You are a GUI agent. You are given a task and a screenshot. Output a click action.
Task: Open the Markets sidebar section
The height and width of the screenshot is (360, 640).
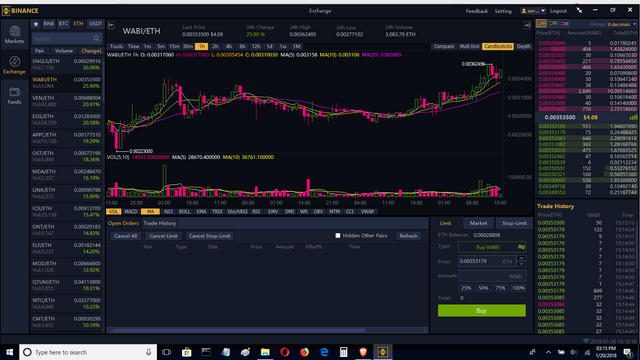tap(14, 35)
